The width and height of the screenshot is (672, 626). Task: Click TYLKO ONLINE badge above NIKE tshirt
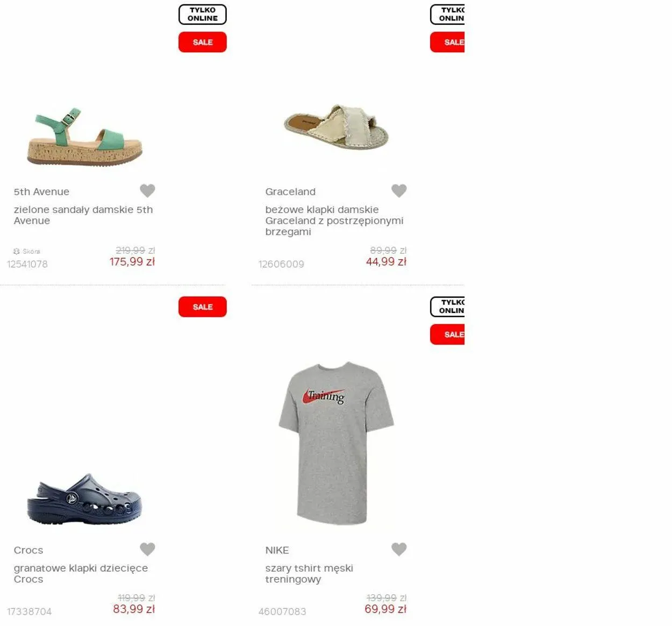[447, 307]
